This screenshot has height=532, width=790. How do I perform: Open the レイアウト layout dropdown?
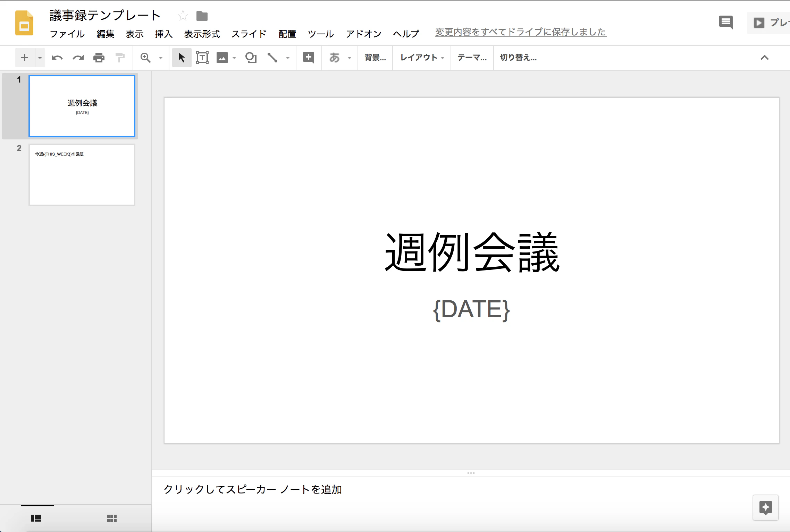(422, 58)
